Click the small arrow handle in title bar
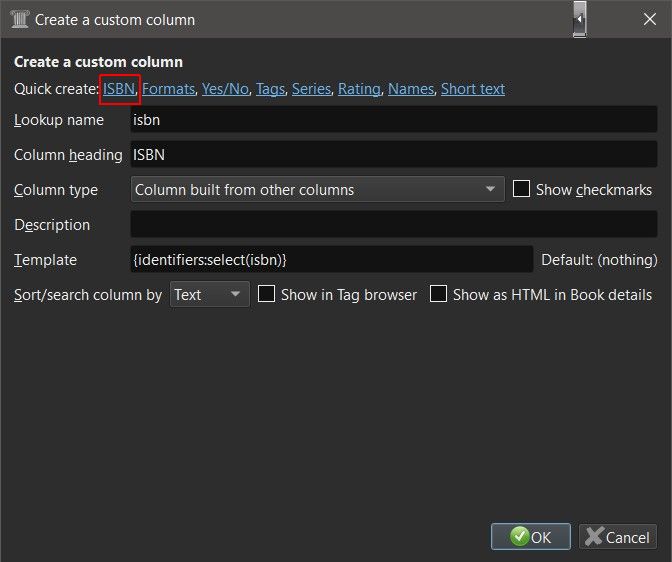 pos(579,19)
